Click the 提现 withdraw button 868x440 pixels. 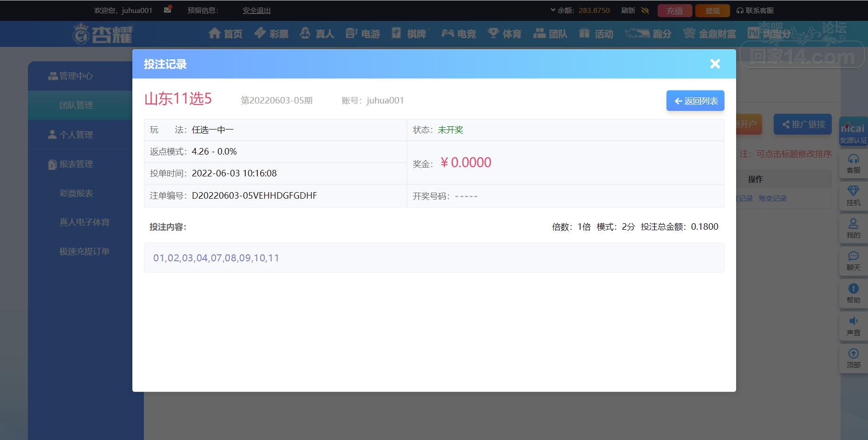click(712, 11)
